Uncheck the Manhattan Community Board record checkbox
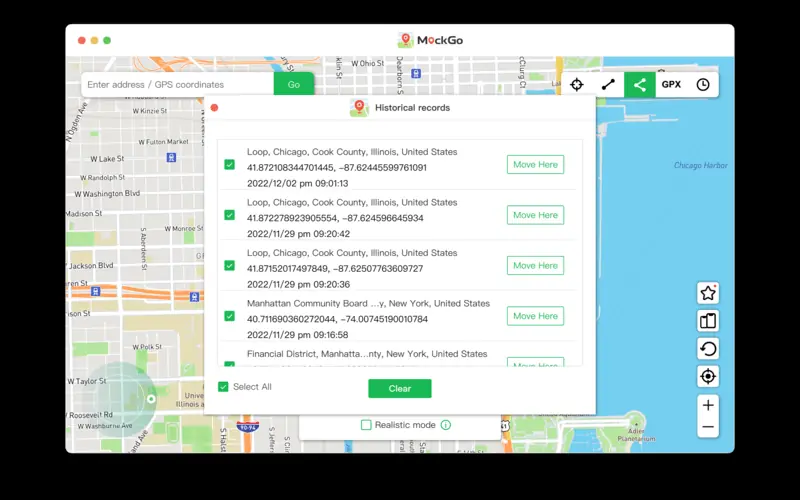 [x=230, y=316]
